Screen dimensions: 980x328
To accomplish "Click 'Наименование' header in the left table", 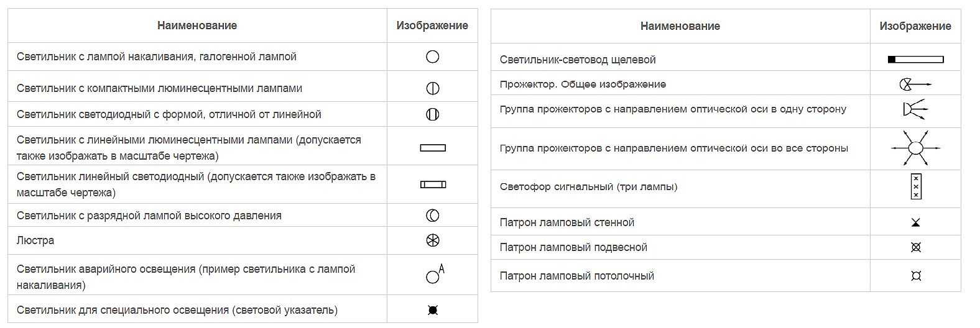I will click(197, 26).
